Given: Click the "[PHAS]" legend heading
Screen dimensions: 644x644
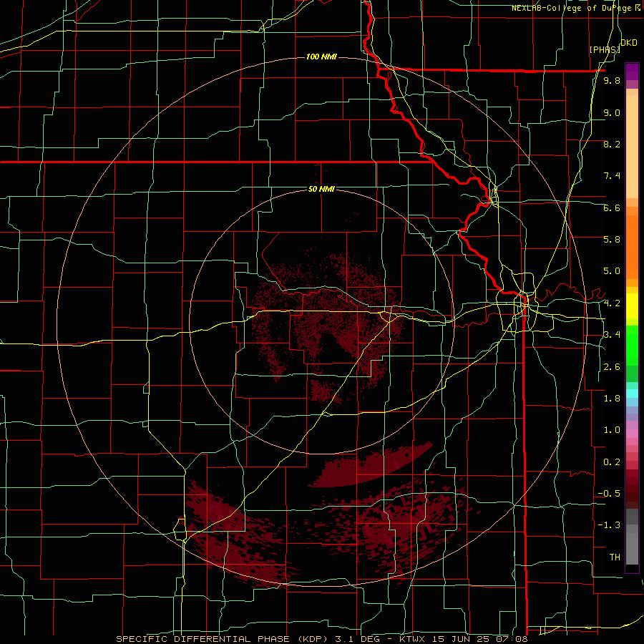Looking at the screenshot, I should point(605,49).
